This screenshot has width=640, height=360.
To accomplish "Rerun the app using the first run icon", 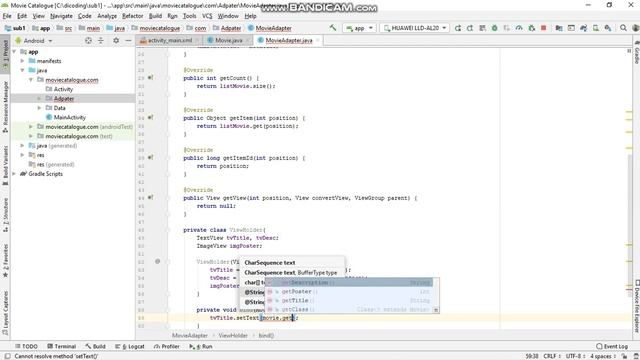I will point(458,28).
